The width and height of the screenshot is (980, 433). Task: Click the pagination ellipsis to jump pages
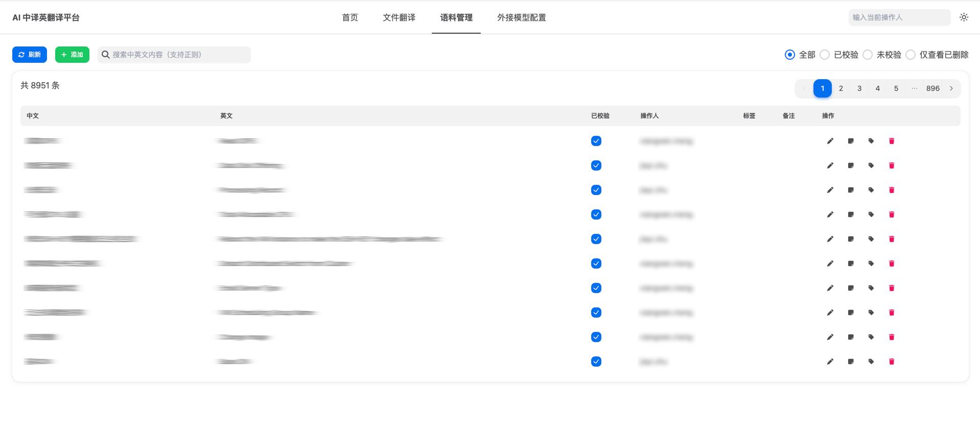point(915,88)
